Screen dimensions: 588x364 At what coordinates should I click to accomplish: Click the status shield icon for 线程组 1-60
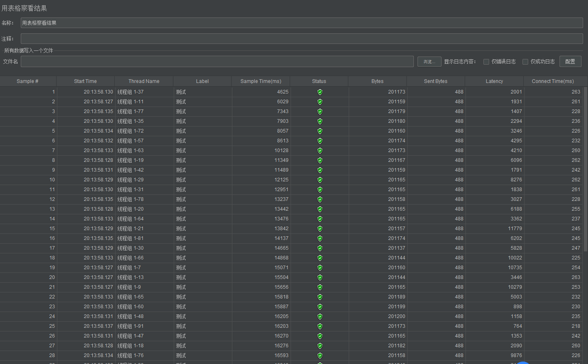(320, 307)
